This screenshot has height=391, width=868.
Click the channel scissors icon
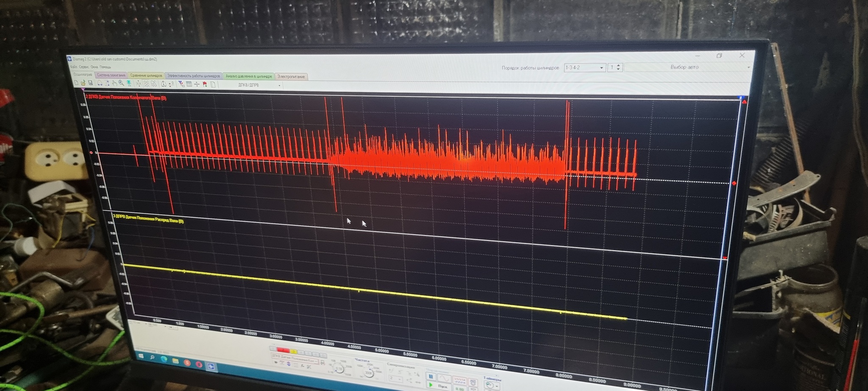309,367
